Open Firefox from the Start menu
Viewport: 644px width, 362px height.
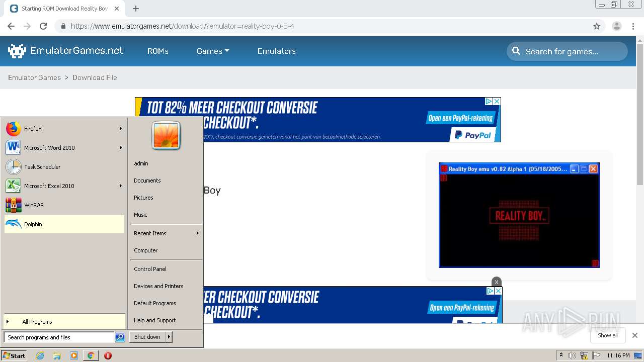(x=64, y=129)
